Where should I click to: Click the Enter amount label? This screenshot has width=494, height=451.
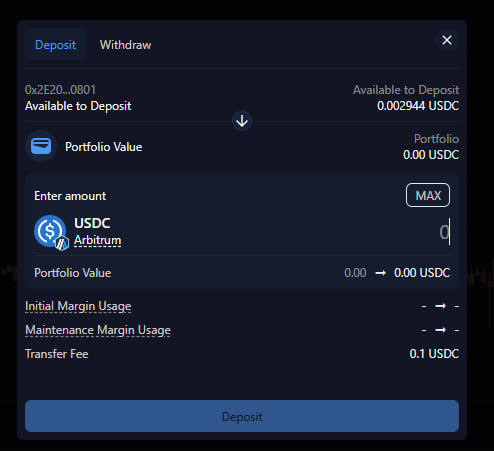(70, 196)
